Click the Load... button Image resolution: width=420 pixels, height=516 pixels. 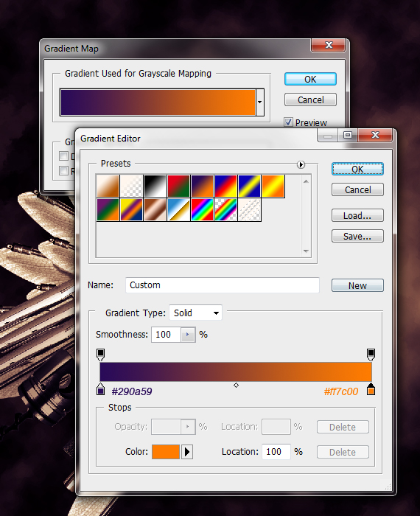pos(357,215)
